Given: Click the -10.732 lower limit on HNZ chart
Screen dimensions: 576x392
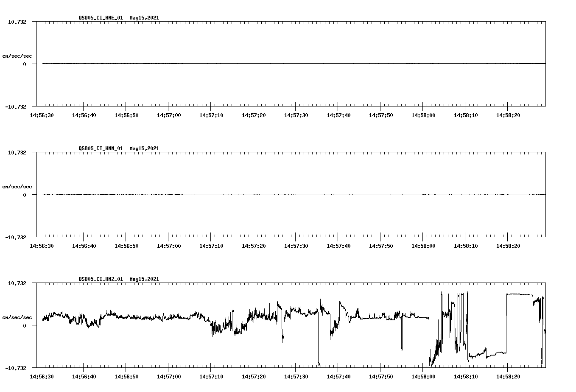Looking at the screenshot, I should 16,368.
